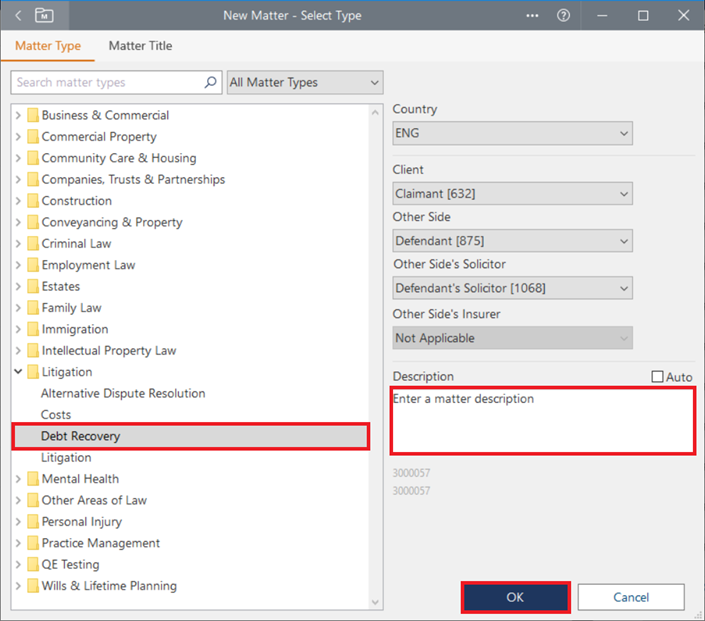
Task: Open the Country ENG dropdown
Action: point(512,133)
